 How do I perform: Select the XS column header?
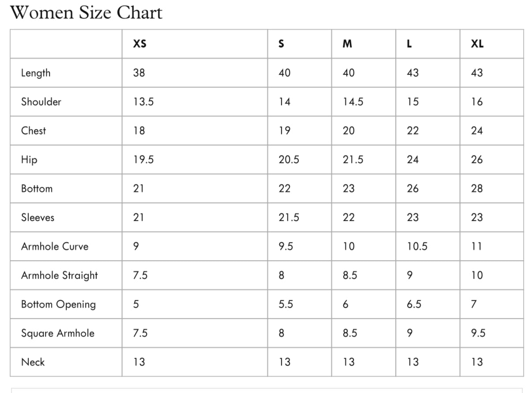140,44
